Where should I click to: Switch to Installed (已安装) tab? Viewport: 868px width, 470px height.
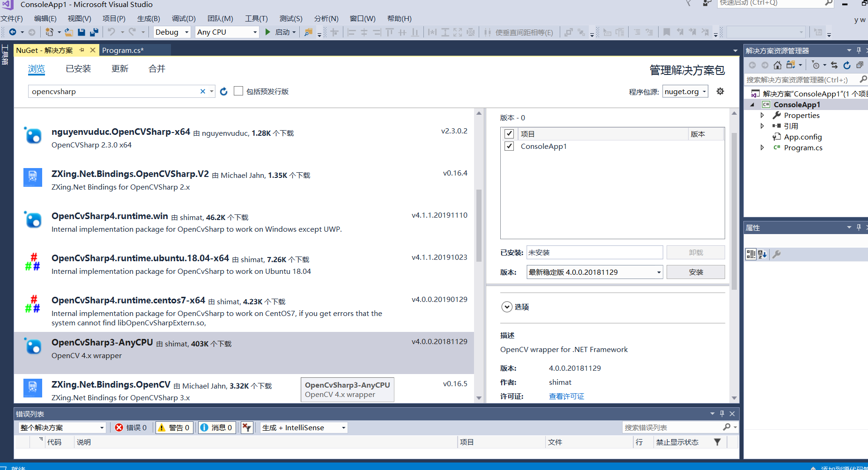point(78,69)
